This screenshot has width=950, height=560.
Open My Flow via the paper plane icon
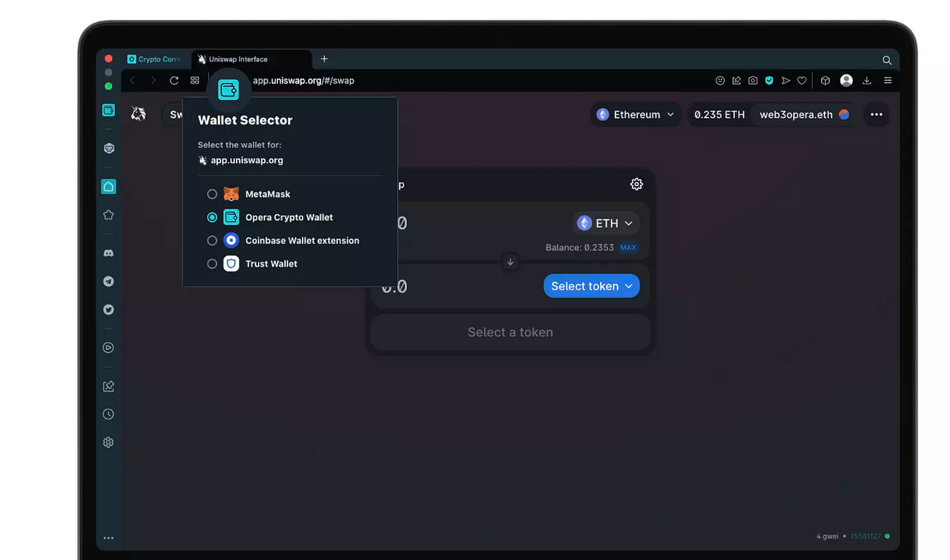pos(785,80)
